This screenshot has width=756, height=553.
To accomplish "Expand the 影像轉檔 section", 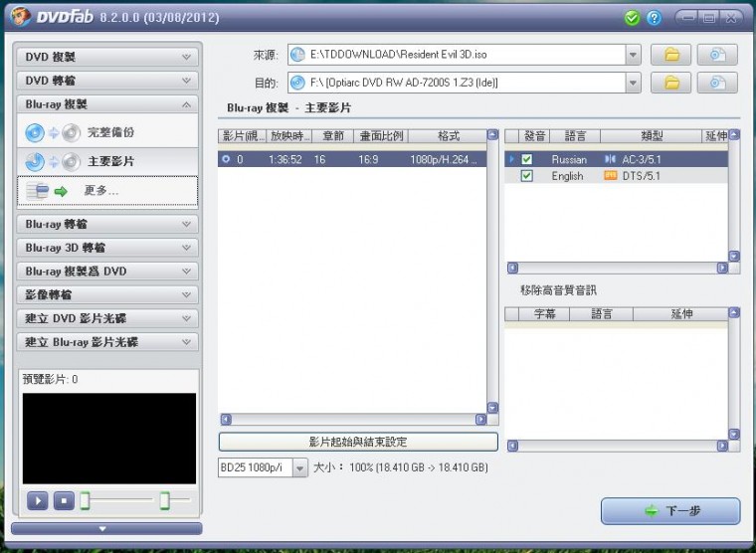I will tap(107, 295).
